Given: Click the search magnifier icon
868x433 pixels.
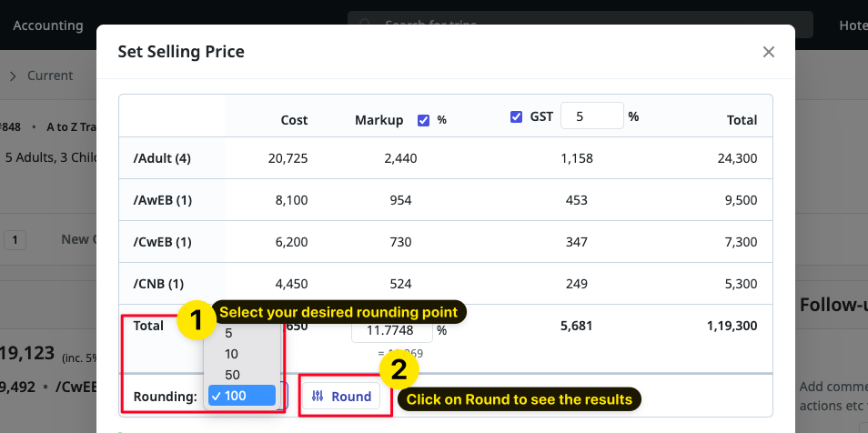Looking at the screenshot, I should tap(365, 25).
